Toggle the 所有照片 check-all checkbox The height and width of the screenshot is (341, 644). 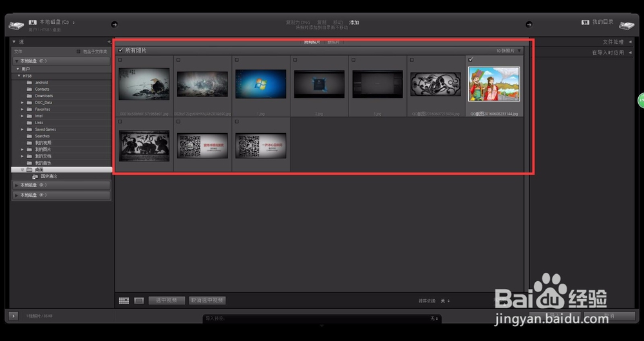tap(120, 50)
